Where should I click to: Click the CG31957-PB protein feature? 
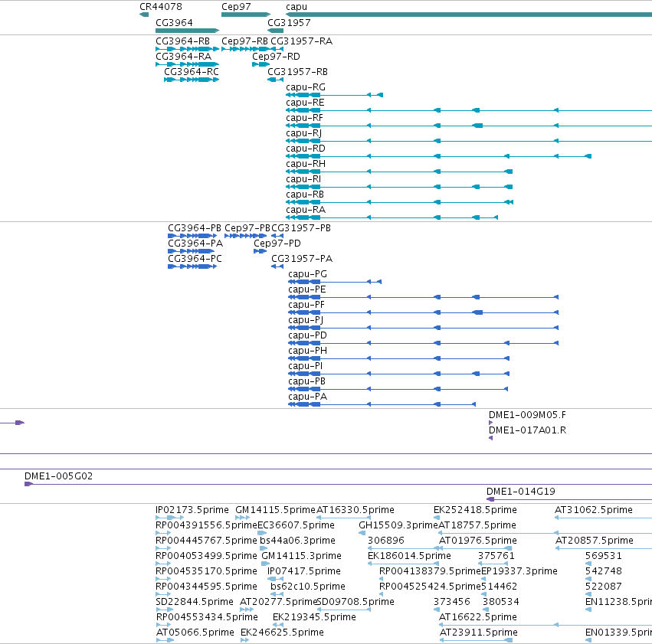tap(277, 236)
